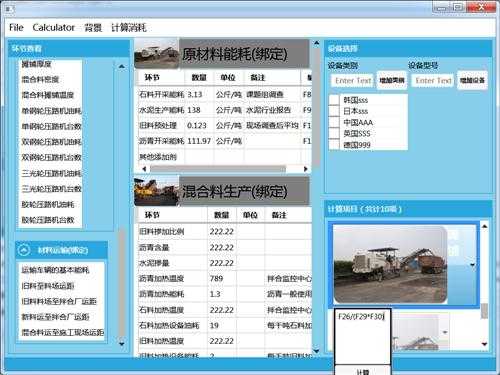Image resolution: width=500 pixels, height=375 pixels.
Task: Open dropdown arrow on the second calculation item card
Action: tap(444, 332)
